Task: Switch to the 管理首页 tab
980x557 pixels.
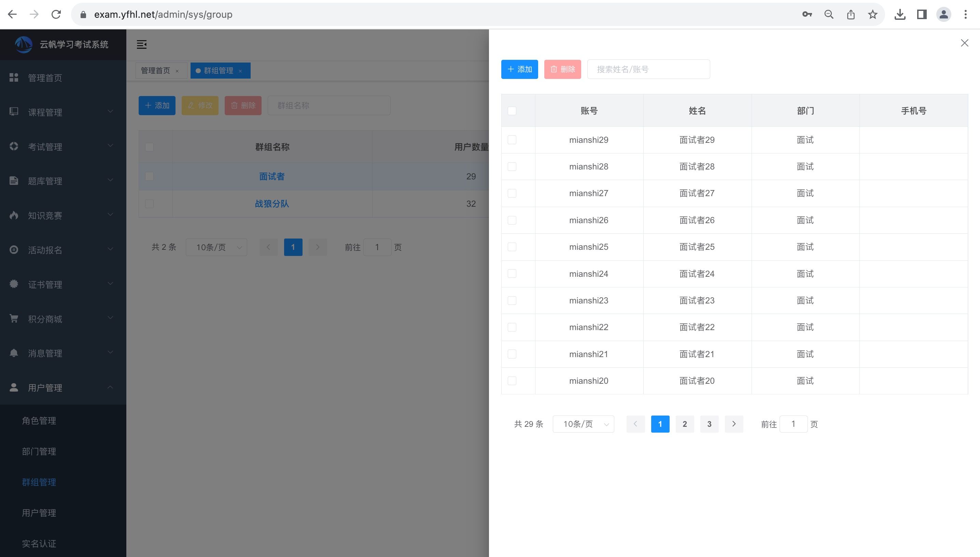Action: coord(156,71)
